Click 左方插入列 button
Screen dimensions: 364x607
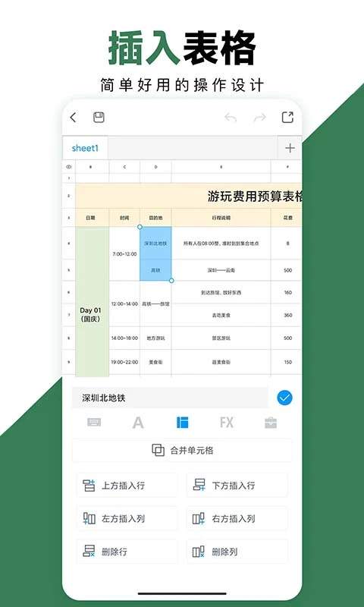coord(127,518)
